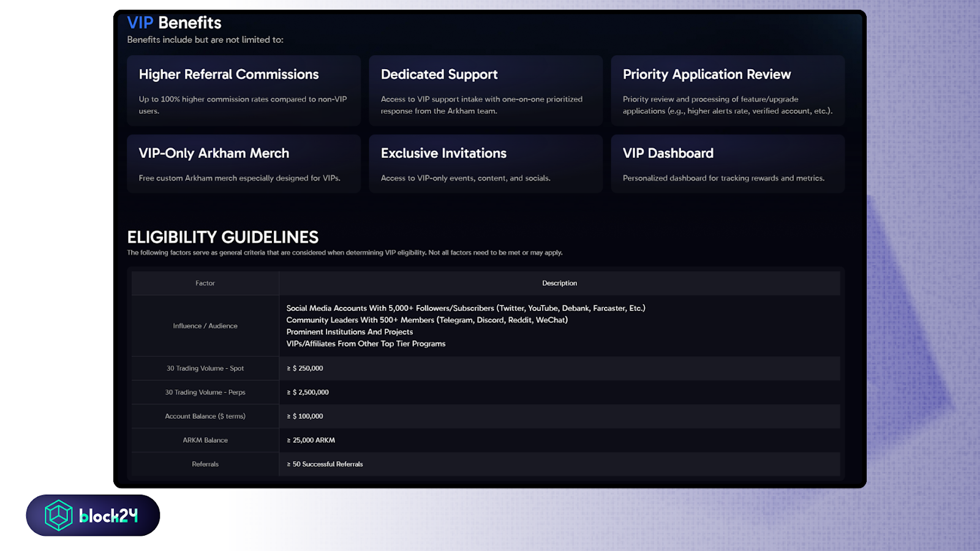980x551 pixels.
Task: Click the '≥ $ 2,500,000' value
Action: tap(307, 392)
